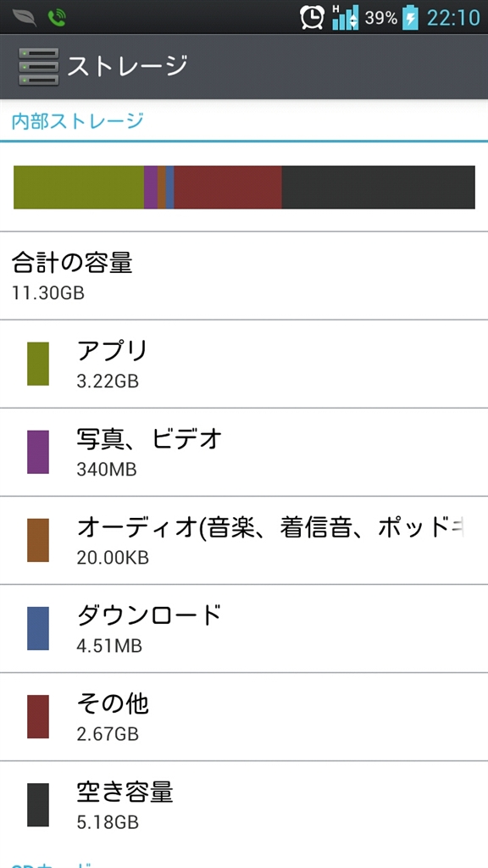Open the その他 2.67GB entry
Viewport: 488px width, 868px height.
[244, 717]
